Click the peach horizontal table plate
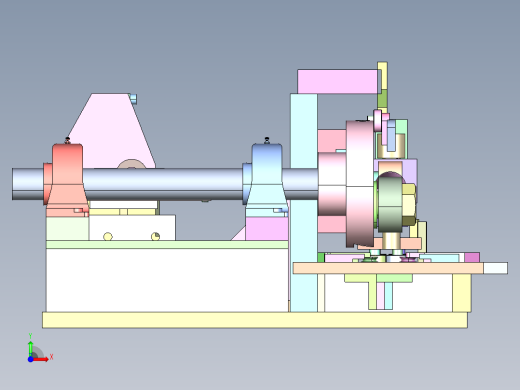Screen dimensions: 520x390 click(388, 268)
